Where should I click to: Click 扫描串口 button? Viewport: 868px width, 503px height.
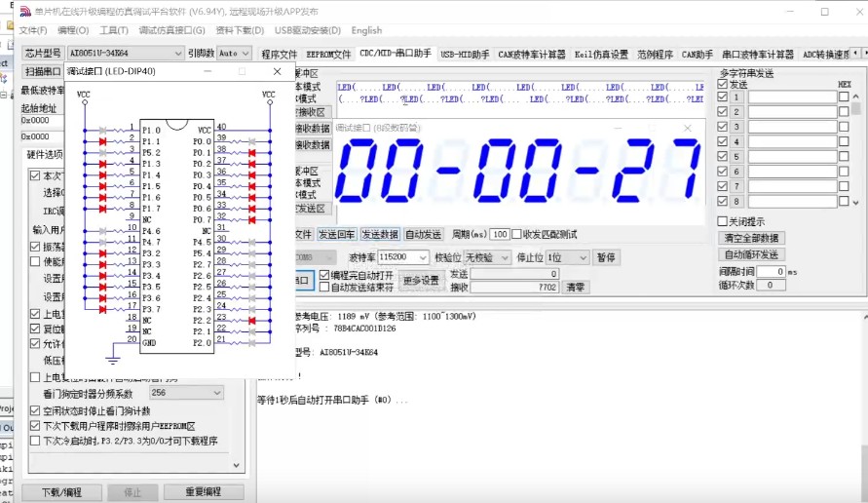tap(43, 71)
